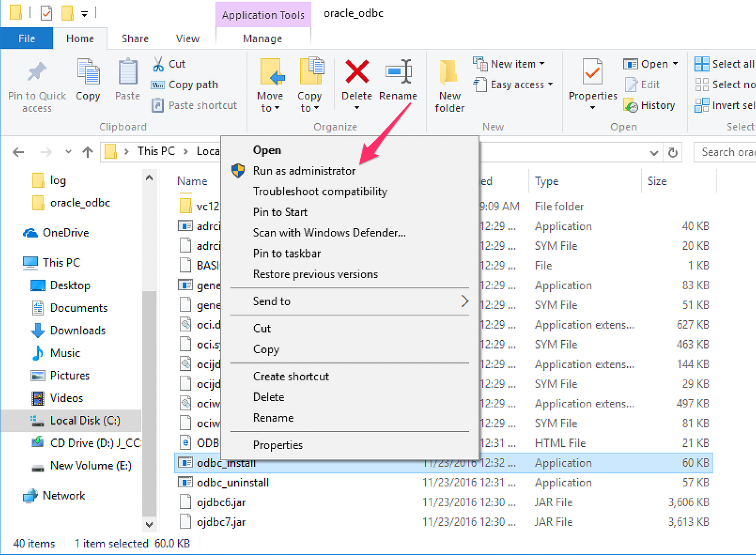The image size is (756, 555).
Task: Click the Cut scissors icon in ribbon
Action: pos(158,64)
